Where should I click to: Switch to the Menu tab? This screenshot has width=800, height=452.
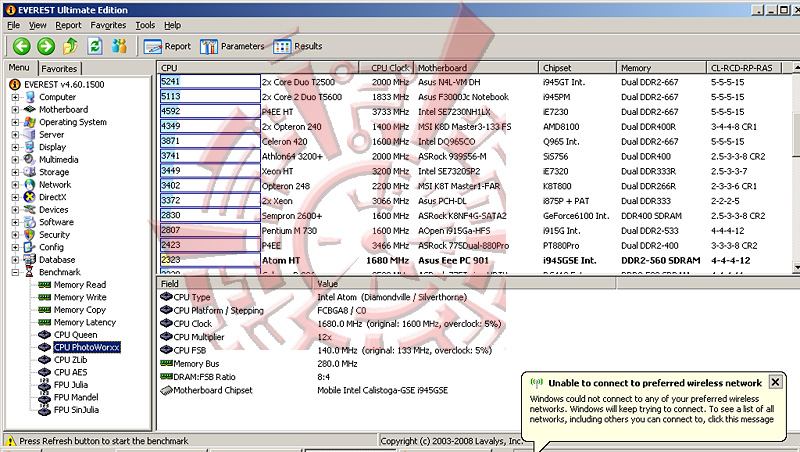click(19, 67)
